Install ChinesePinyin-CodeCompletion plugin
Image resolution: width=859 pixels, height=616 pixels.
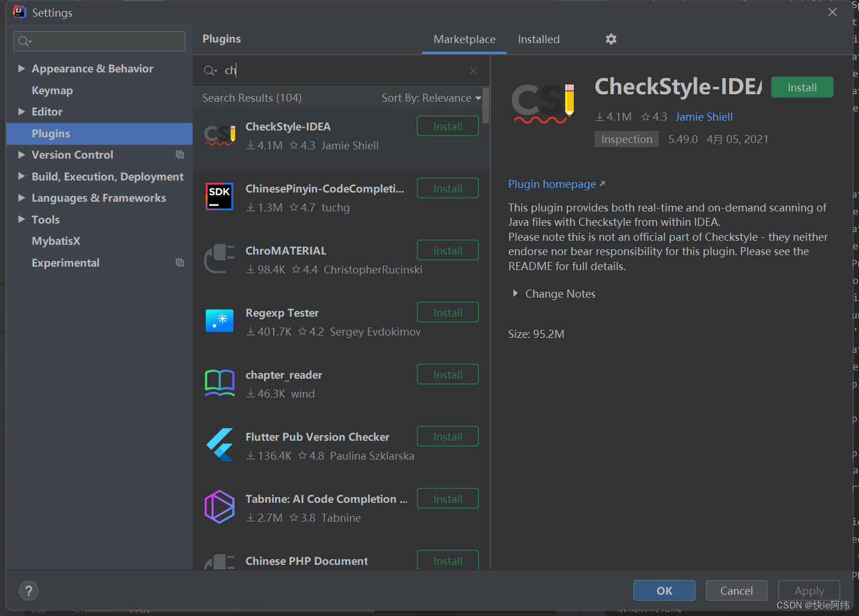(448, 188)
